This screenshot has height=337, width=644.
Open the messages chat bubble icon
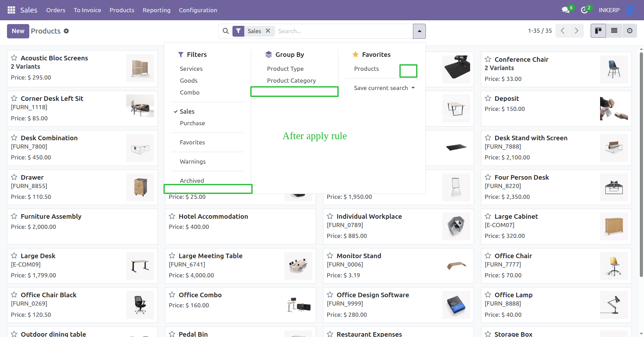pos(566,10)
